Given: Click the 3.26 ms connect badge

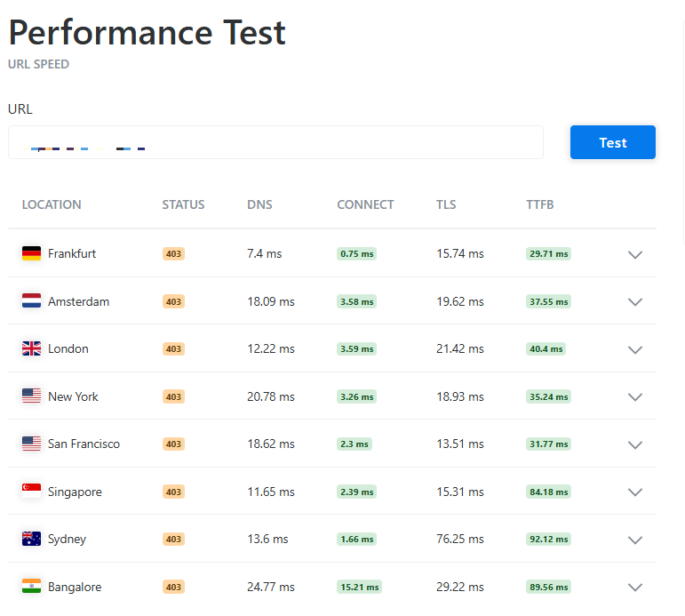Looking at the screenshot, I should pyautogui.click(x=356, y=397).
